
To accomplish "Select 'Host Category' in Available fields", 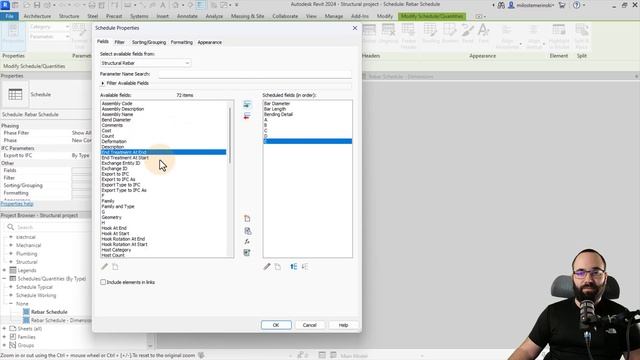I will 116,250.
